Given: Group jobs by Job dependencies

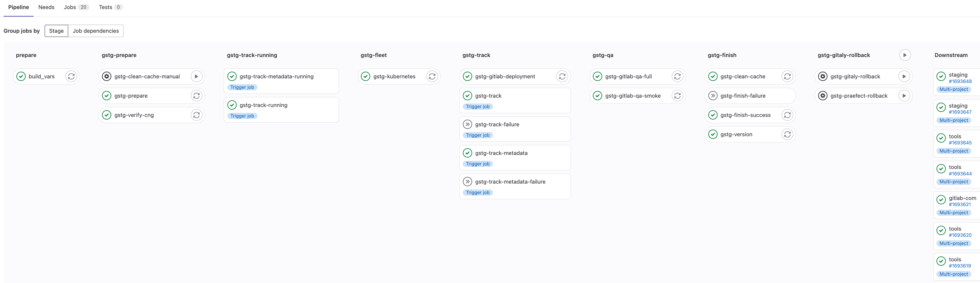Looking at the screenshot, I should point(96,31).
